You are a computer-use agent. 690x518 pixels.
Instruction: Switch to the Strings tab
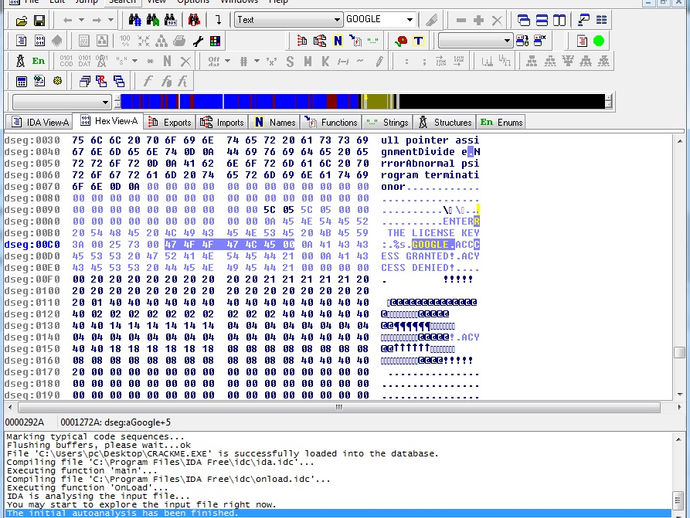point(387,122)
